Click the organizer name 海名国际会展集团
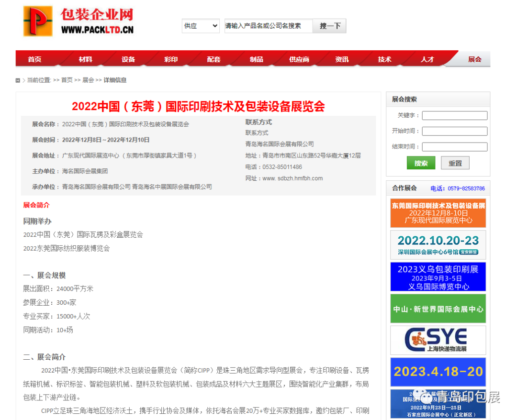 click(x=85, y=171)
